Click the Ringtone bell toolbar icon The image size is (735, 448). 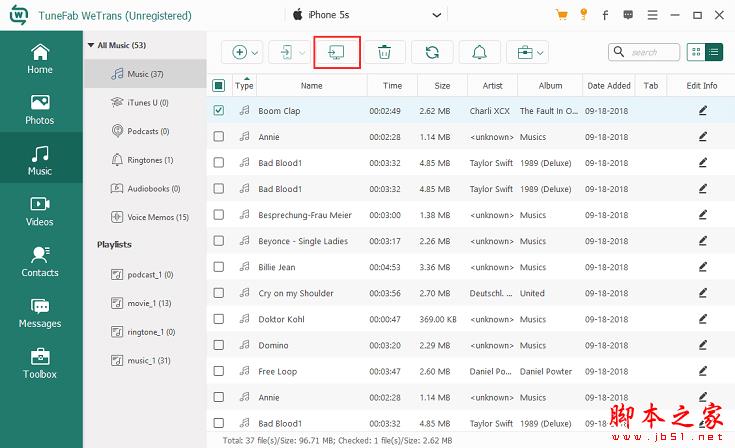coord(480,52)
